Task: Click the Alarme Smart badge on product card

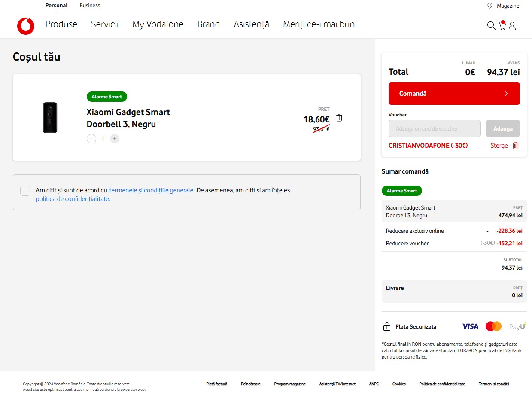Action: tap(107, 97)
